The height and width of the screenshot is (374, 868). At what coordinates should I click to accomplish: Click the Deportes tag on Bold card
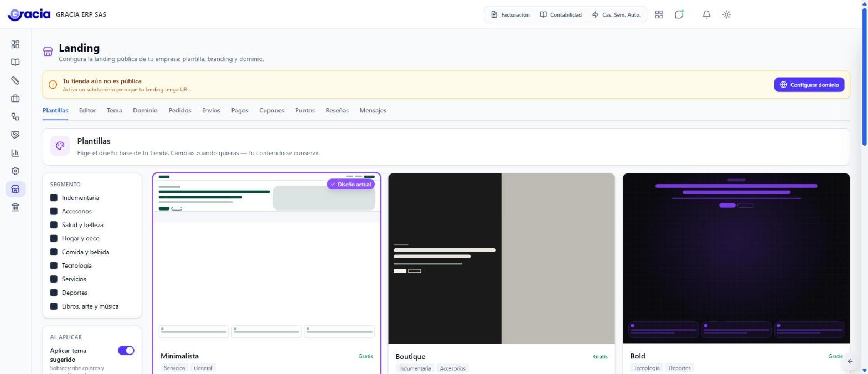(x=679, y=368)
